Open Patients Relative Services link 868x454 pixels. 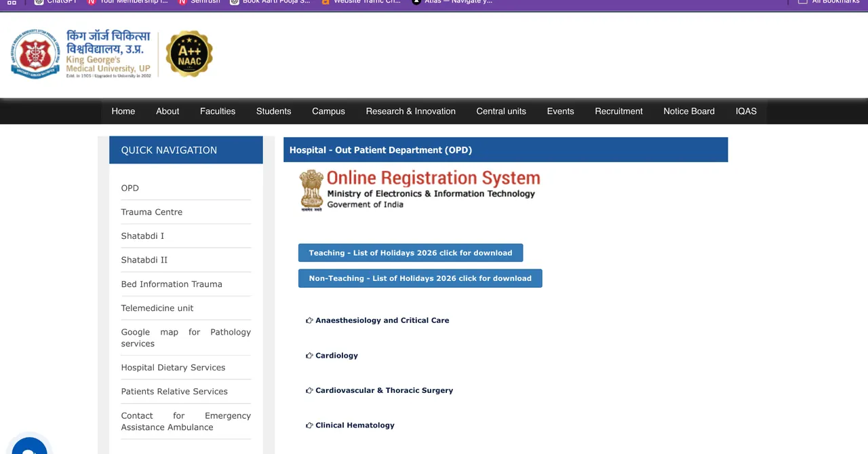click(x=174, y=392)
